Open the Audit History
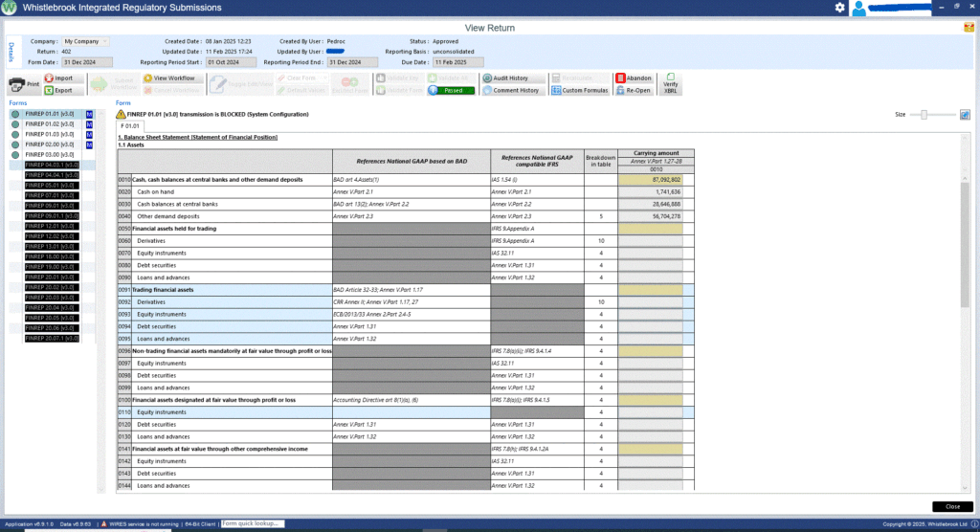980x532 pixels. [x=512, y=78]
